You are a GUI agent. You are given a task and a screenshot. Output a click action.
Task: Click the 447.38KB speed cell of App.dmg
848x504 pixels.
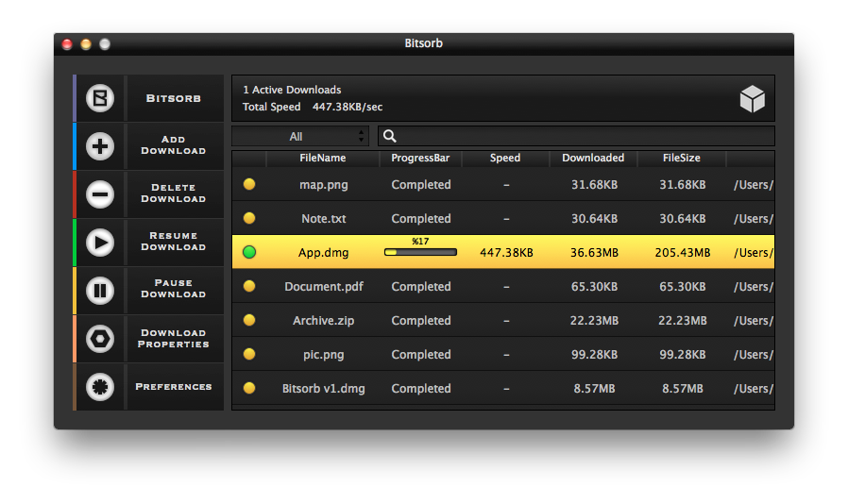click(506, 253)
